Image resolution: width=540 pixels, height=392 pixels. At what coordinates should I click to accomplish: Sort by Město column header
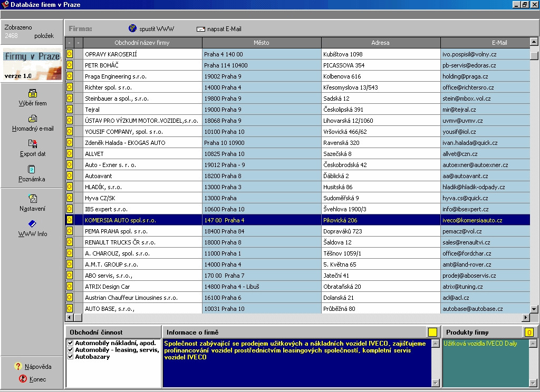(x=262, y=43)
